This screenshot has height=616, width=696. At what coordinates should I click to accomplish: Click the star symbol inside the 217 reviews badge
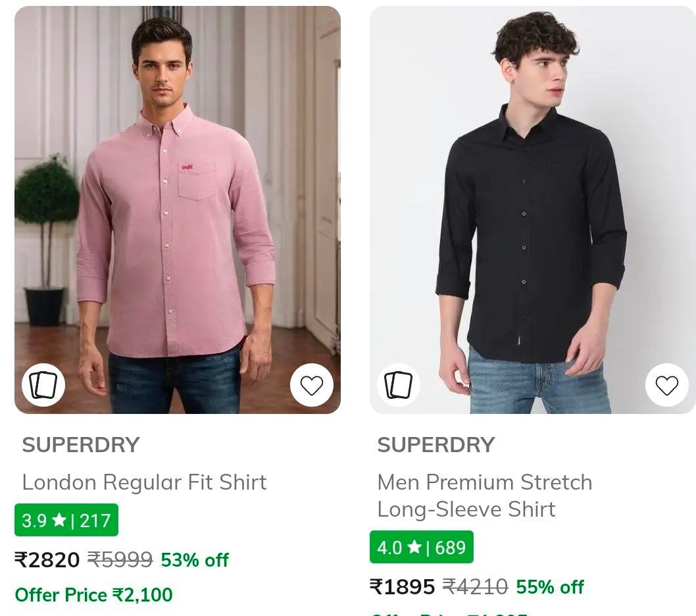click(60, 520)
